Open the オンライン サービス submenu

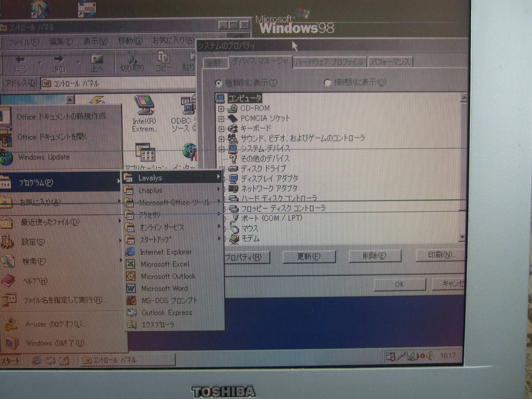(173, 227)
